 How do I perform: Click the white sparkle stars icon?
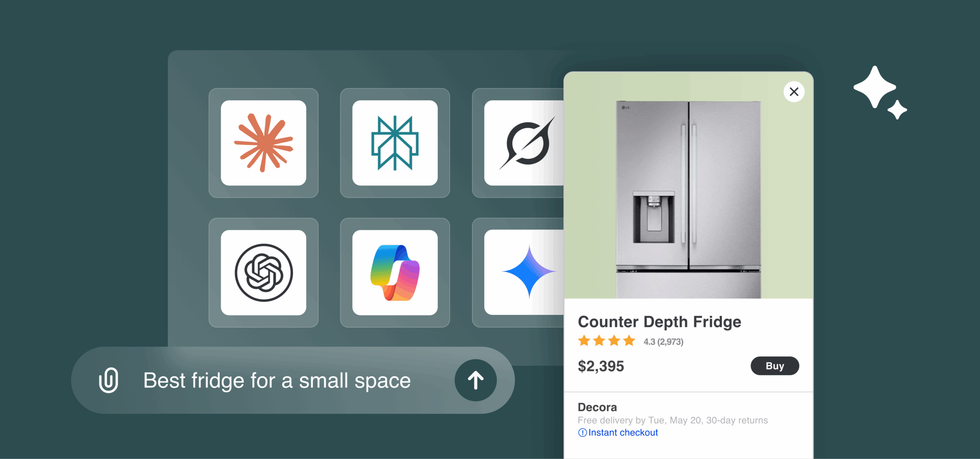pyautogui.click(x=880, y=92)
